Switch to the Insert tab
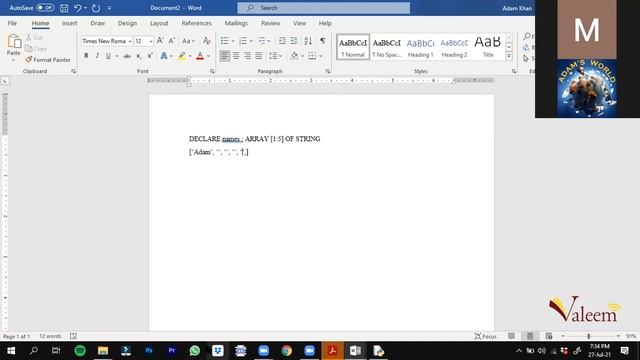This screenshot has width=640, height=360. click(69, 23)
